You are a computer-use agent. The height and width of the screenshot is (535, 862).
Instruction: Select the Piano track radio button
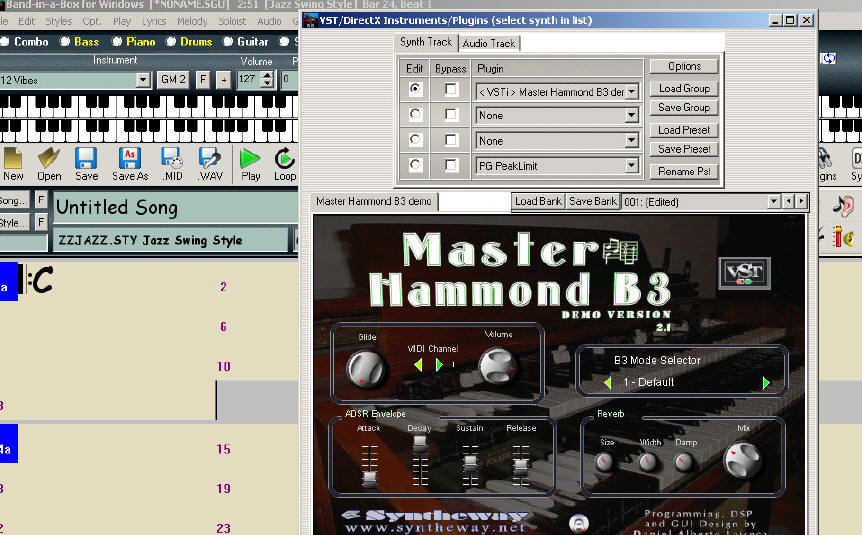pyautogui.click(x=117, y=41)
